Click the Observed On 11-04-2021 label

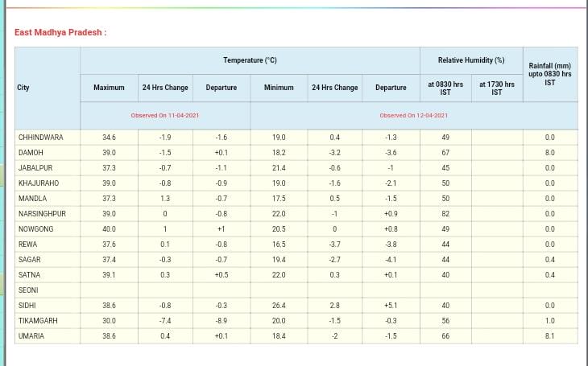click(165, 115)
